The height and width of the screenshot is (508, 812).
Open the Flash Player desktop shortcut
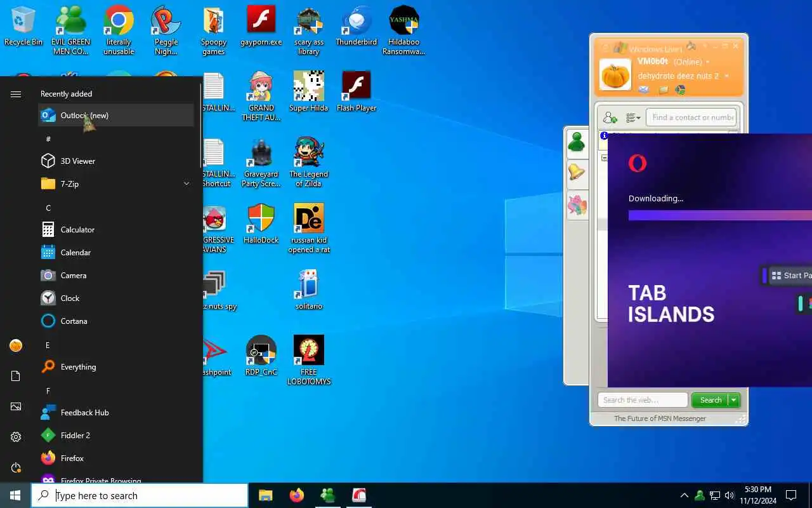tap(357, 91)
